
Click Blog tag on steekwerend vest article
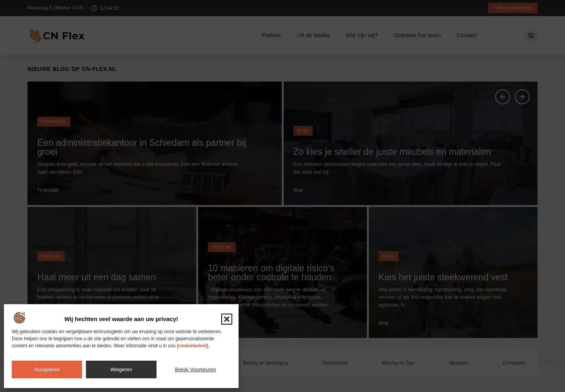388,256
